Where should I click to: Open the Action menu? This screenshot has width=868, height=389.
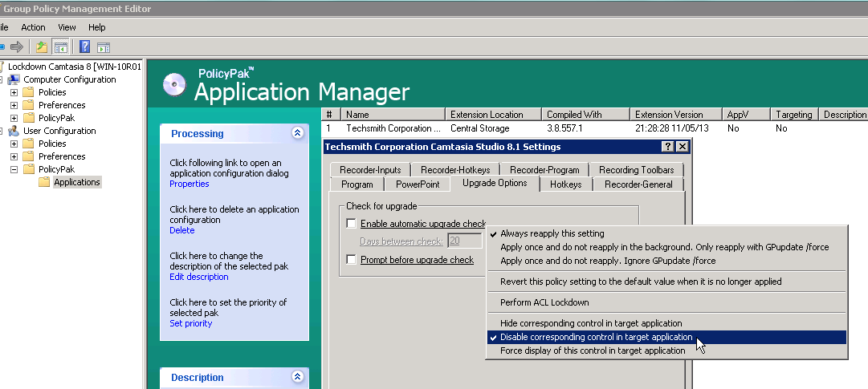coord(33,27)
